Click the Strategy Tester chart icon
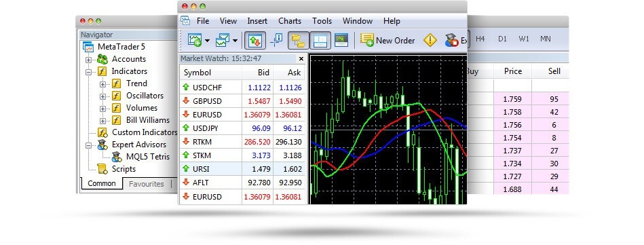Screen dimensions: 644x245 tap(341, 40)
